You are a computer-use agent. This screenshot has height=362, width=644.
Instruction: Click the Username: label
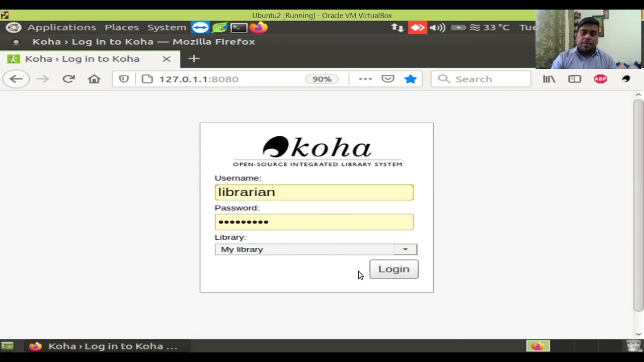(238, 178)
